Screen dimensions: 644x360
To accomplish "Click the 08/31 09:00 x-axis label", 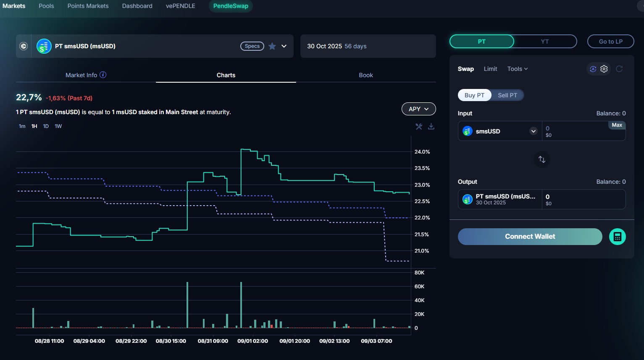I will click(213, 341).
